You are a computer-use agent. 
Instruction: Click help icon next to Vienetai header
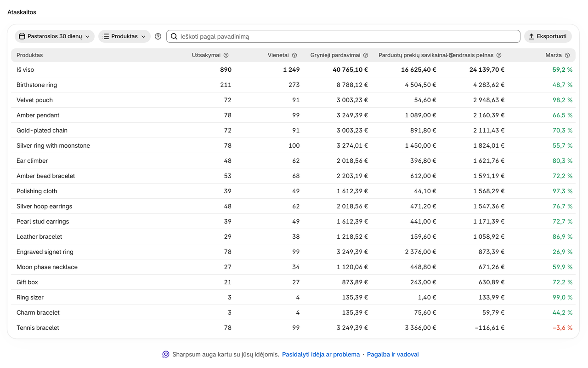pos(294,55)
